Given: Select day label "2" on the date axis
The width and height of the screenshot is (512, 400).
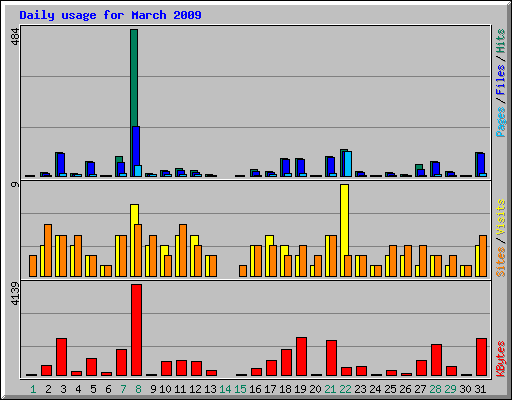Looking at the screenshot, I should (x=48, y=389).
